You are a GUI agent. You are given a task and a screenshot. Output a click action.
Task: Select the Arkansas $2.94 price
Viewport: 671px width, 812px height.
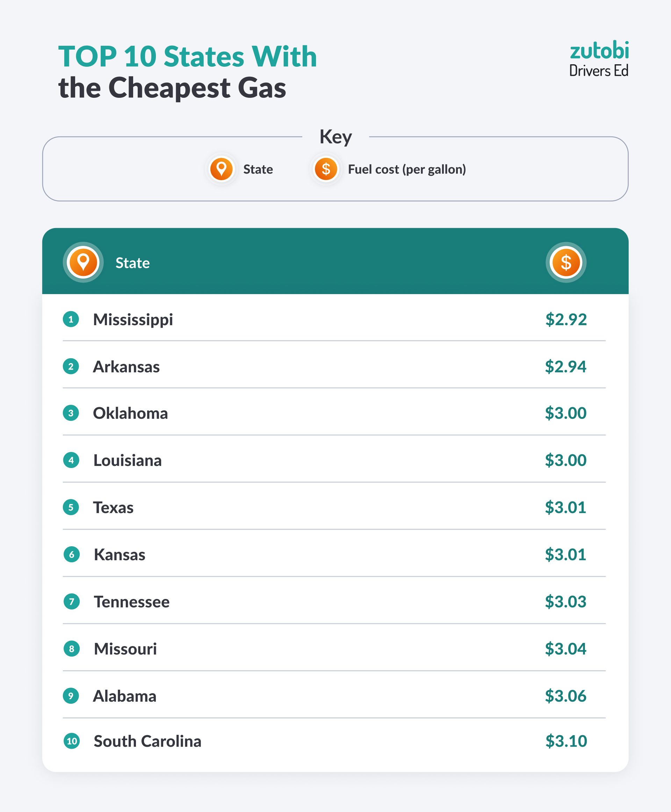pos(565,367)
